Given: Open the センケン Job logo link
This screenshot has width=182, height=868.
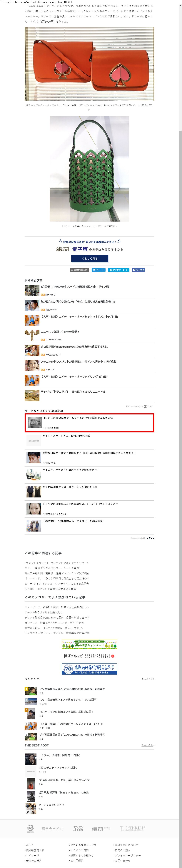Looking at the screenshot, I should (x=78, y=829).
